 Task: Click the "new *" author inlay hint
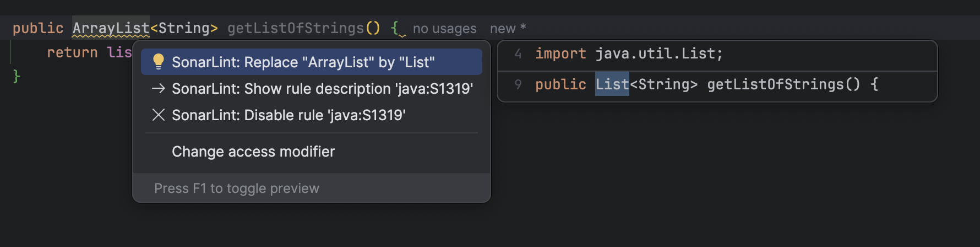pos(508,29)
